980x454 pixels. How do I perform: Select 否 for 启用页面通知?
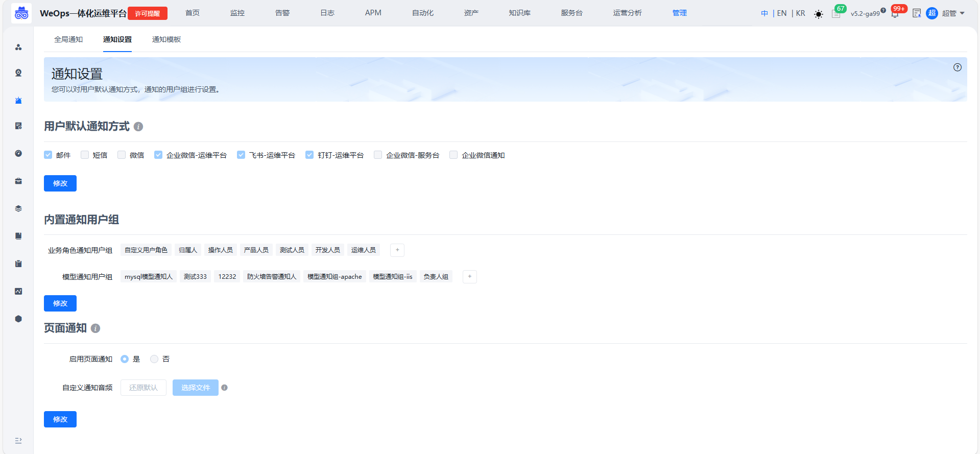[154, 359]
